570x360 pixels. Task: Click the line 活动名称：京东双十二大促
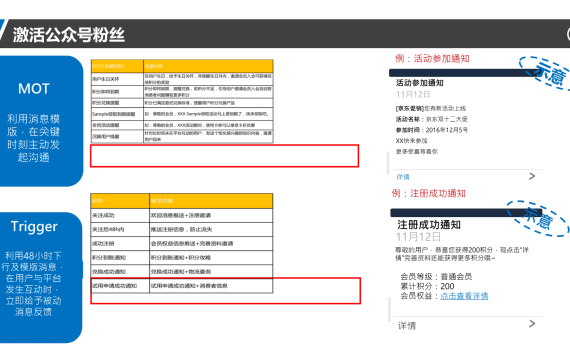tap(431, 119)
